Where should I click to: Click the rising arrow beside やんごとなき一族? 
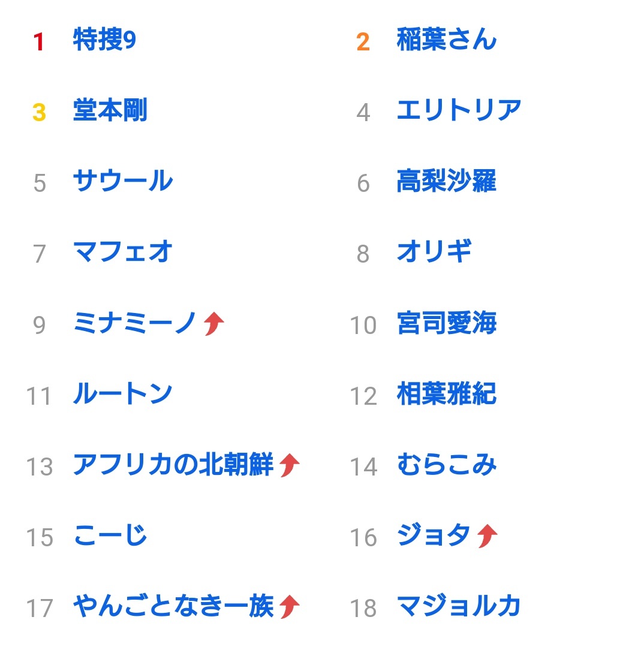click(290, 607)
